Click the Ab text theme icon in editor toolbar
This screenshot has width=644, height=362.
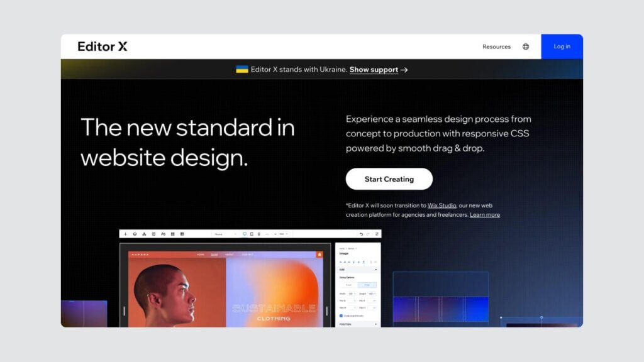[163, 234]
